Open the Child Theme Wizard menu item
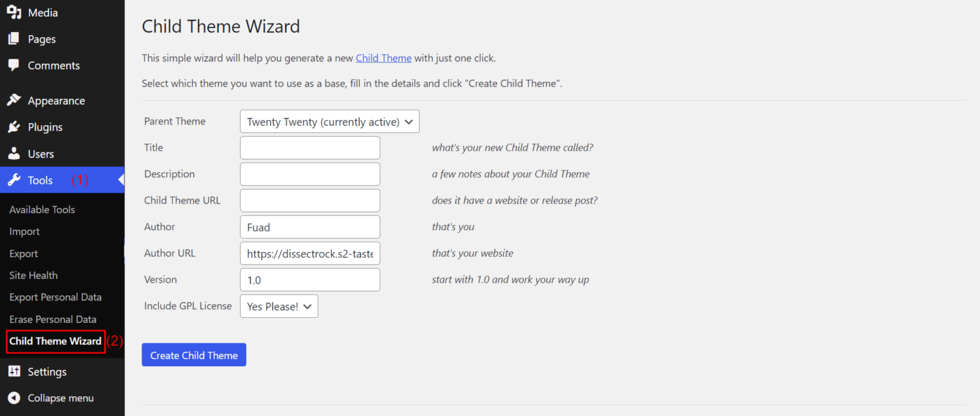 [55, 341]
